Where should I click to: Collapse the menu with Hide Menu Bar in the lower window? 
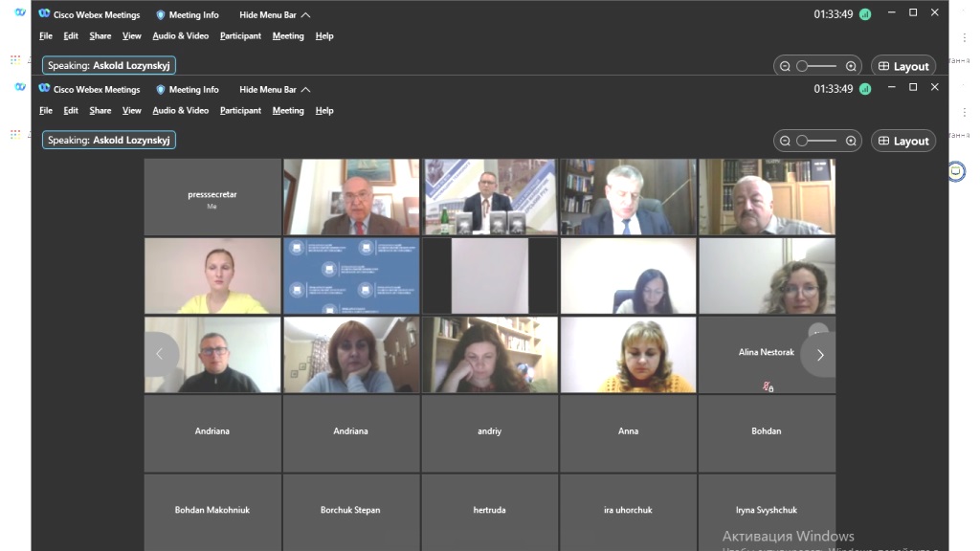click(275, 90)
